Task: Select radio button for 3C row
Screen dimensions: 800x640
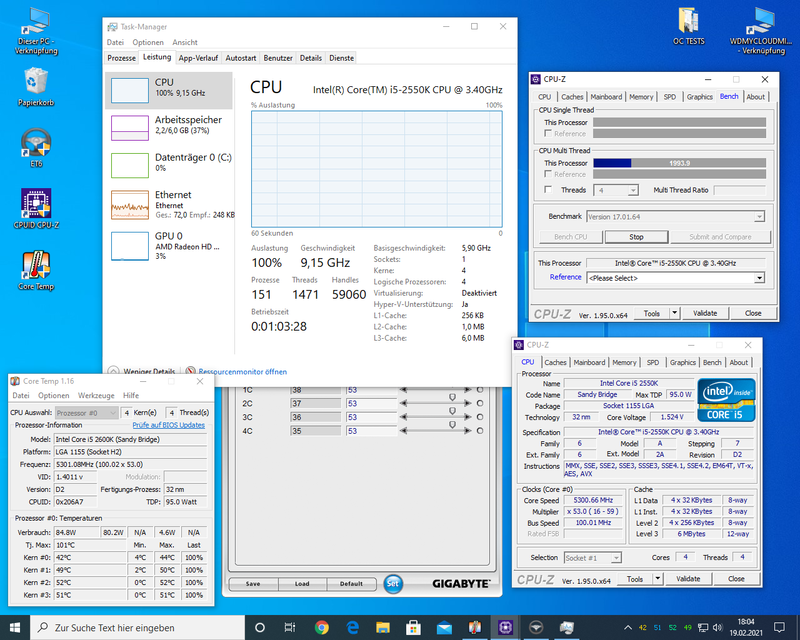Action: (480, 417)
